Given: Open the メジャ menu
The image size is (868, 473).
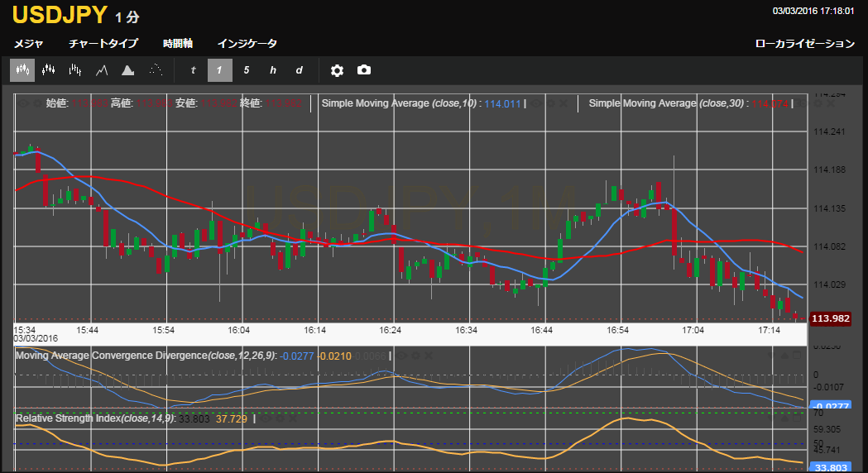Looking at the screenshot, I should (x=28, y=43).
